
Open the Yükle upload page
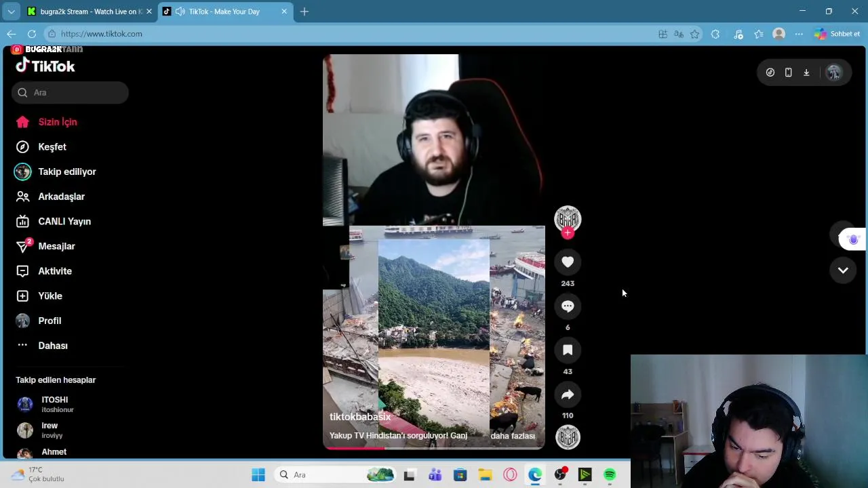[39, 296]
